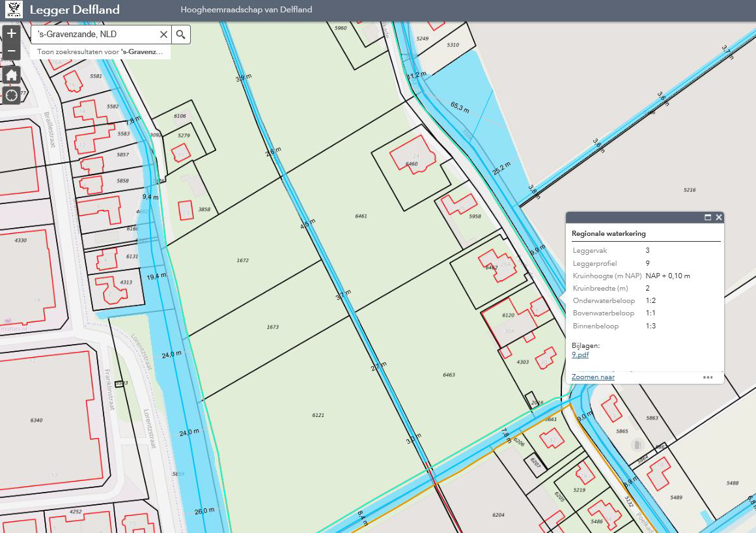Click the 11,2 m water width label
Image resolution: width=756 pixels, height=533 pixels.
point(417,76)
